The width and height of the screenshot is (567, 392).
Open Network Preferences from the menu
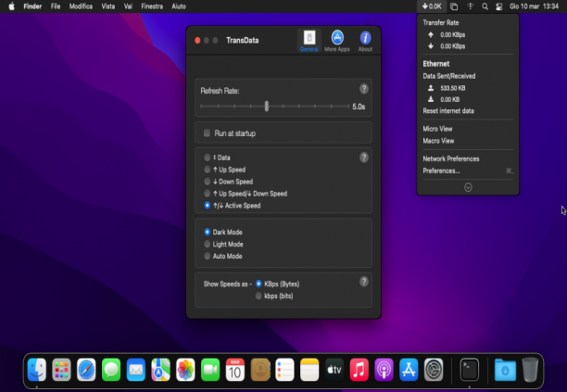pos(451,158)
